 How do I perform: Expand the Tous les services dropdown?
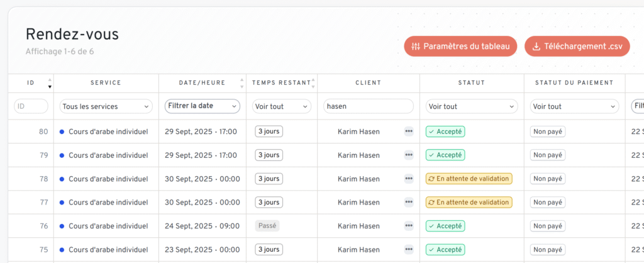tap(106, 106)
